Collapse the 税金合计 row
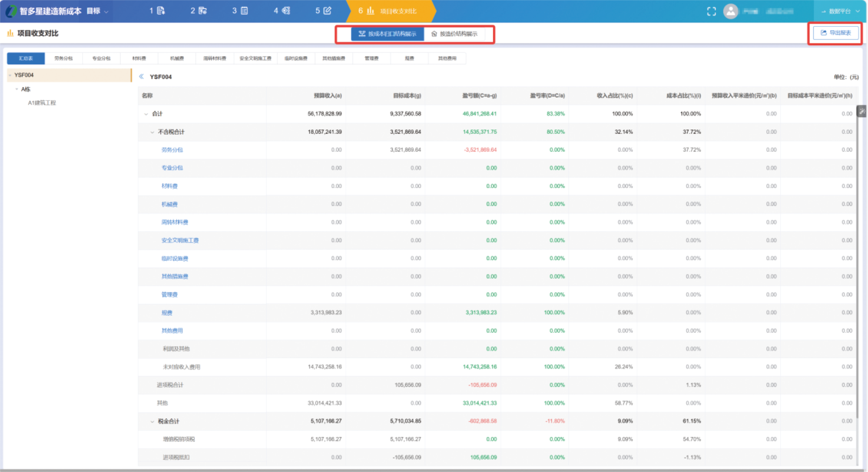 (x=152, y=421)
